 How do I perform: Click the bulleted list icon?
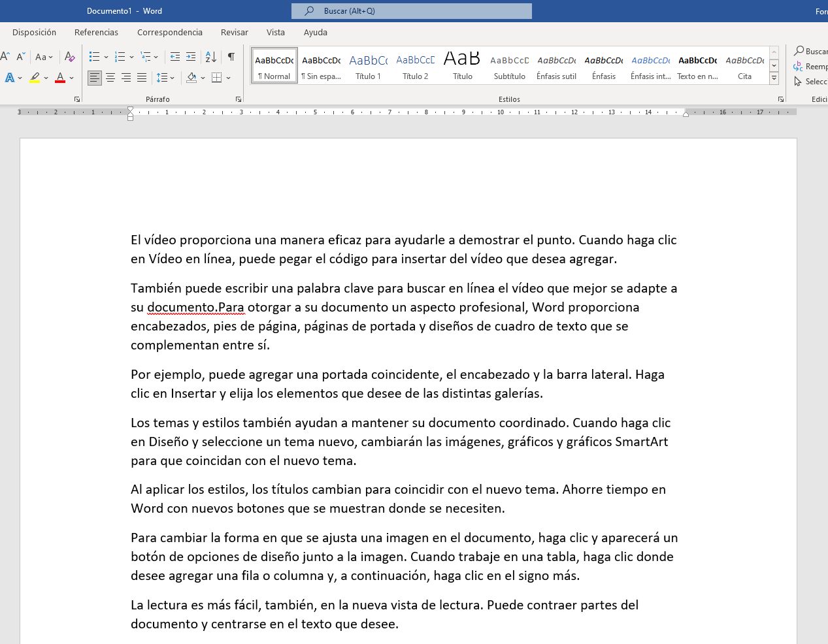(94, 57)
